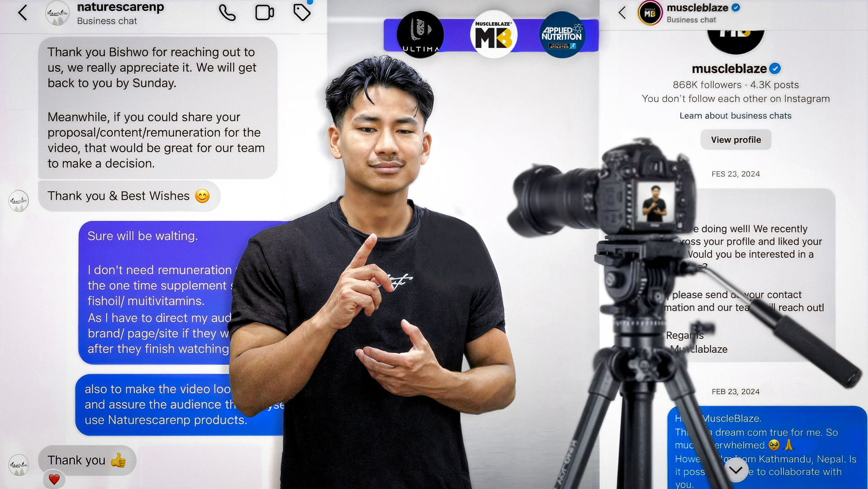The image size is (868, 489).
Task: Click the Ultima brand logo
Action: click(x=420, y=35)
